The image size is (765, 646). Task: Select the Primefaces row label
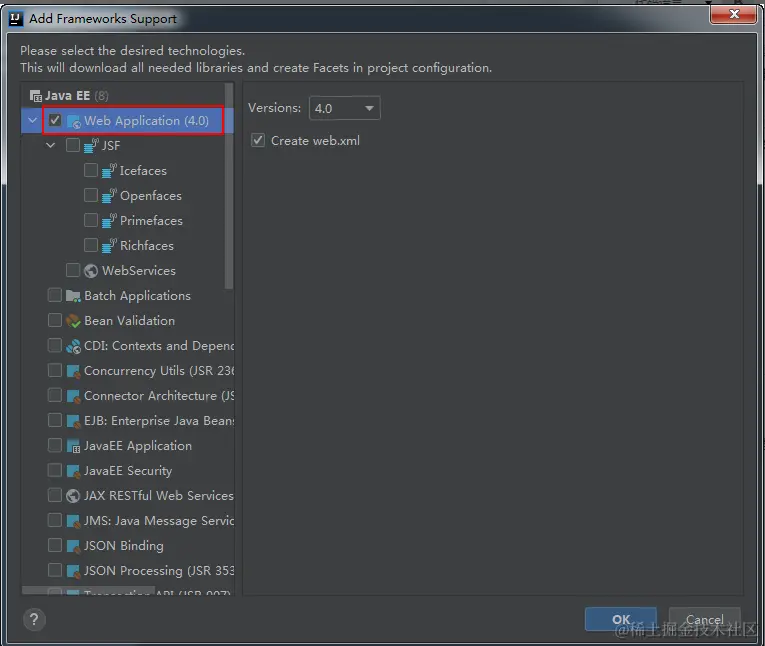[x=151, y=221]
